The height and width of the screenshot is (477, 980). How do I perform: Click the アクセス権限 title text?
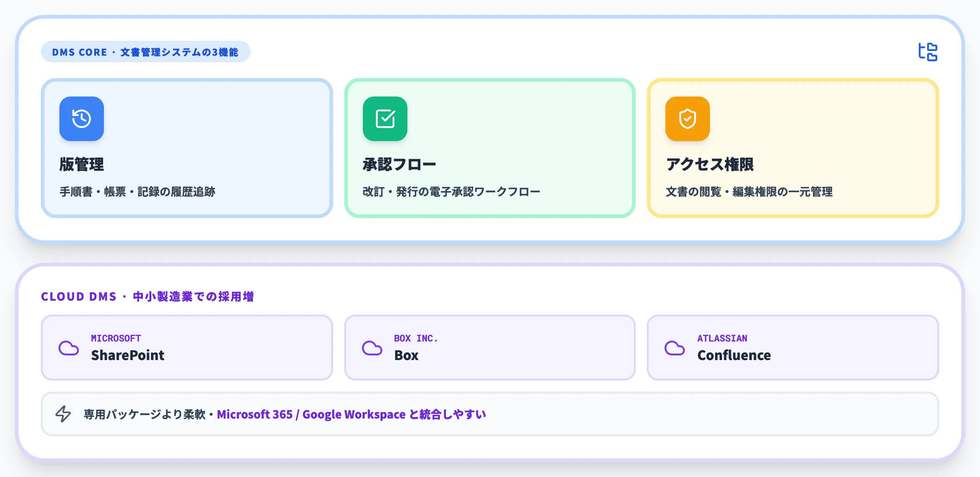point(710,164)
